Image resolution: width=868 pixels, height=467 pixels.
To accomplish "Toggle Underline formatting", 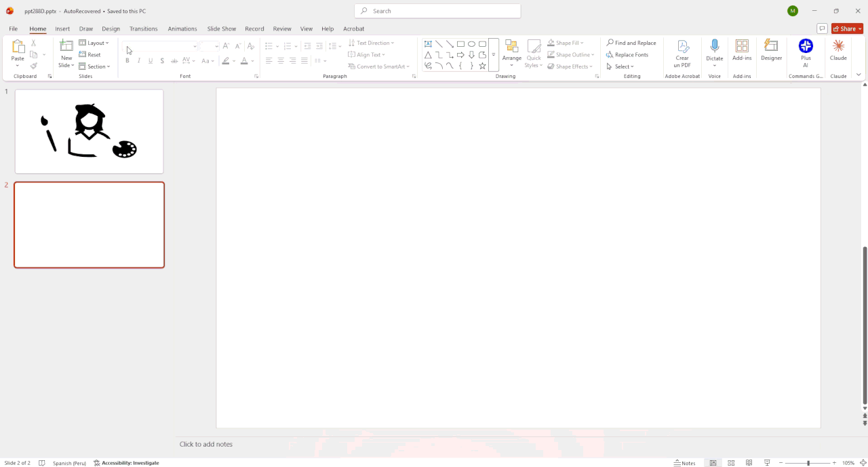I will point(151,61).
